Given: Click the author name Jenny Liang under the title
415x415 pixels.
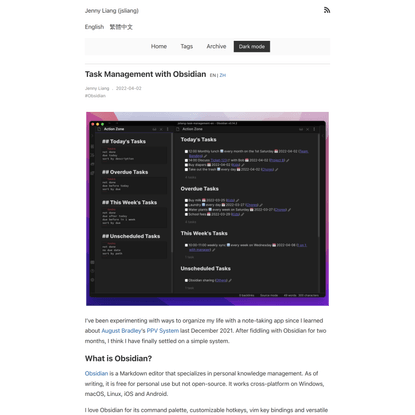Looking at the screenshot, I should coord(97,88).
